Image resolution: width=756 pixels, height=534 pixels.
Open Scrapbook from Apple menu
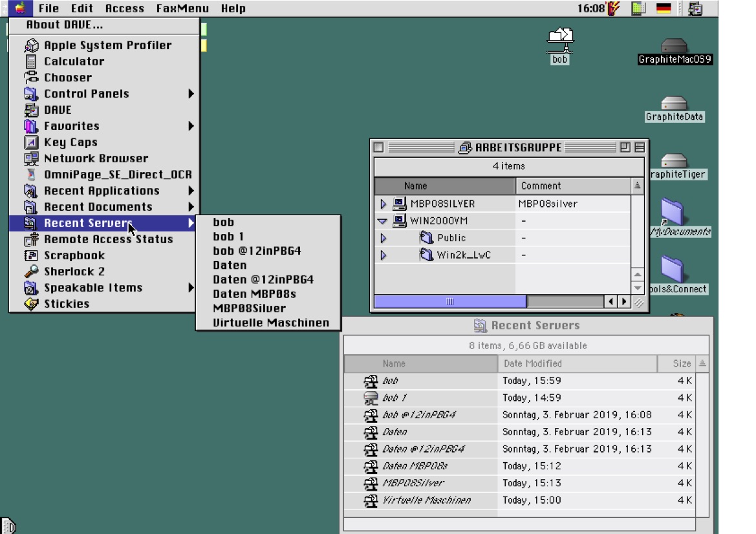pos(103,255)
